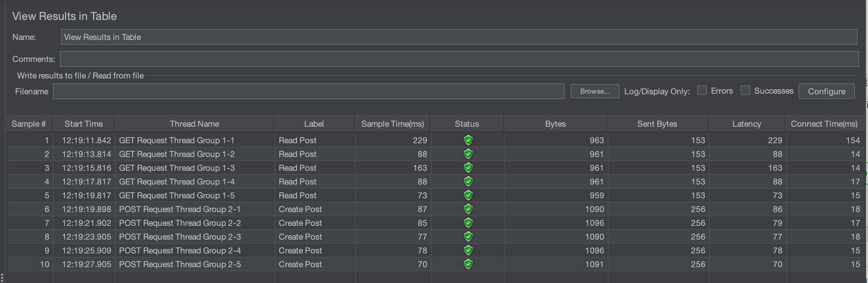
Task: Sort by the Sample Time(ms) column header
Action: (392, 124)
